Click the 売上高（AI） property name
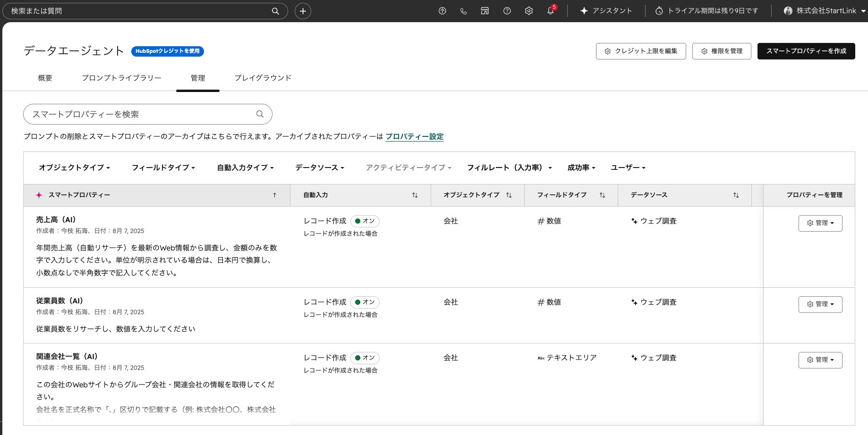This screenshot has height=435, width=868. tap(56, 219)
